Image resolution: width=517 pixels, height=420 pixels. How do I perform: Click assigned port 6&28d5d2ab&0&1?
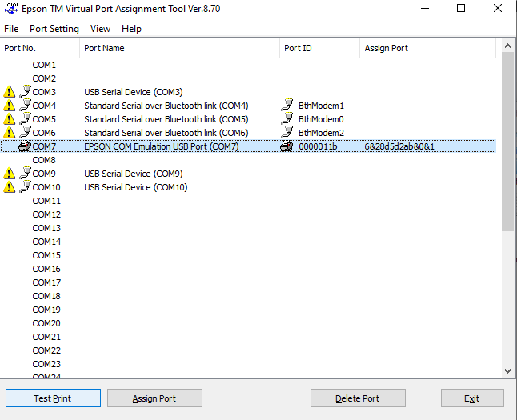coord(399,146)
